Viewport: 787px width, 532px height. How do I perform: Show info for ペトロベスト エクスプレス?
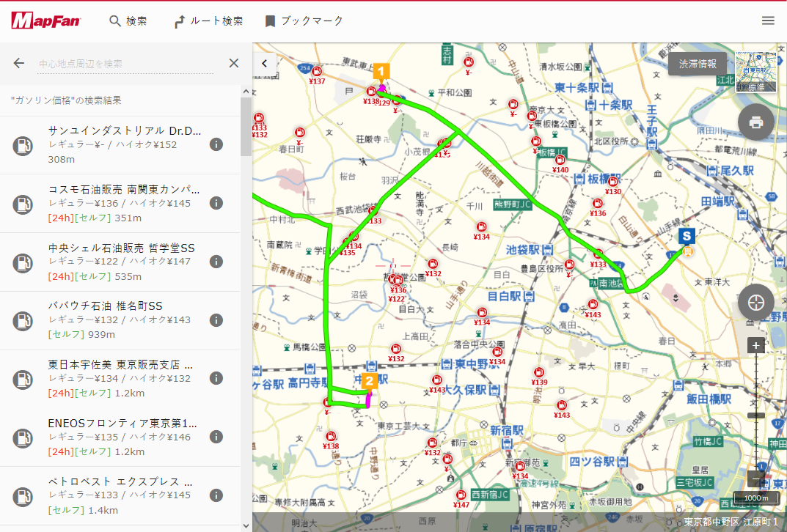[216, 495]
